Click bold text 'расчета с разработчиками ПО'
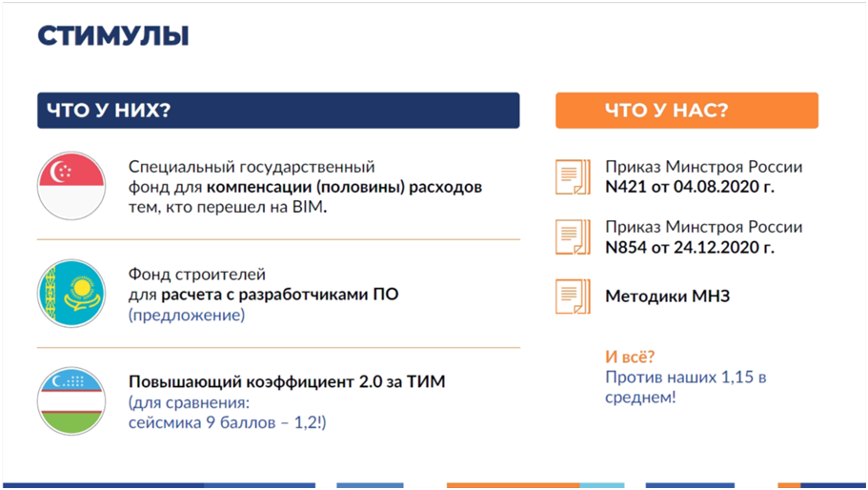 pyautogui.click(x=279, y=294)
